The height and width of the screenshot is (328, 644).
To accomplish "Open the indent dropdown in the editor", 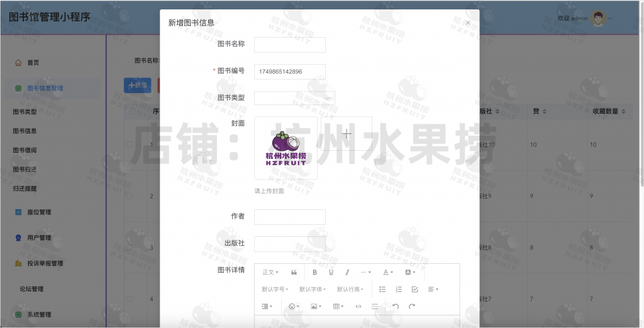I will pyautogui.click(x=267, y=306).
